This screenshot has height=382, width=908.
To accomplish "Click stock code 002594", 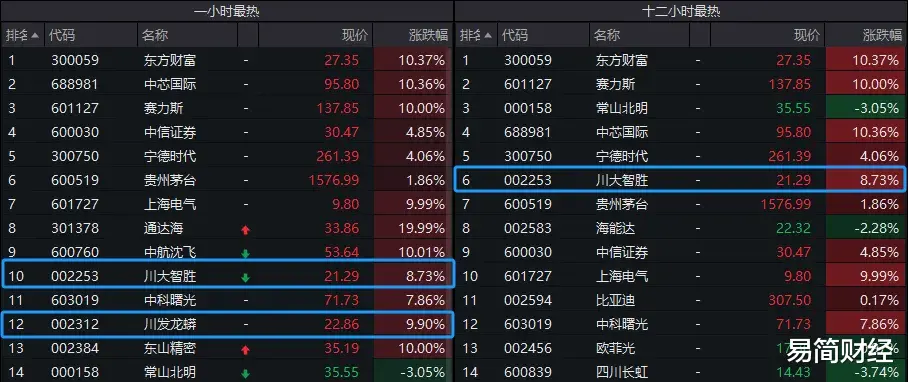I will pyautogui.click(x=528, y=300).
